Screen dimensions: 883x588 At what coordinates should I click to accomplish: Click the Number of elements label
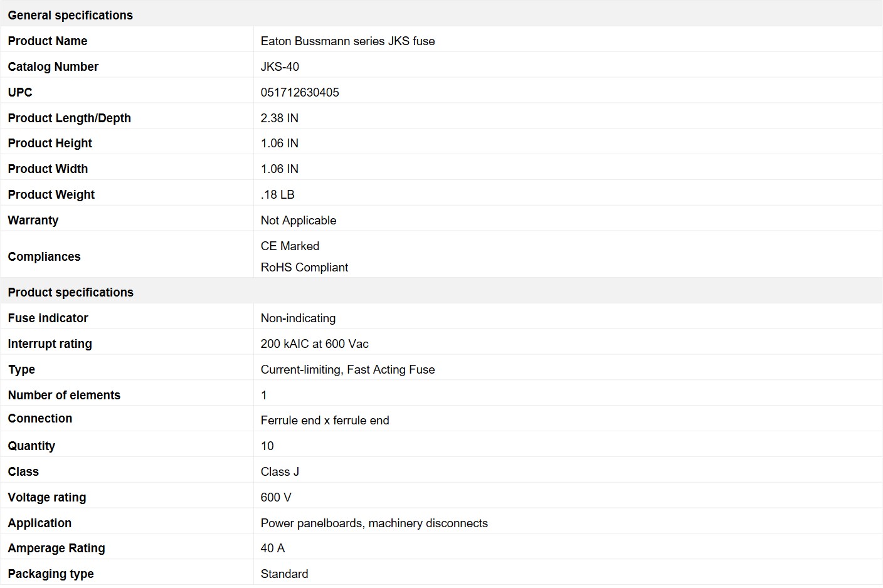[64, 395]
